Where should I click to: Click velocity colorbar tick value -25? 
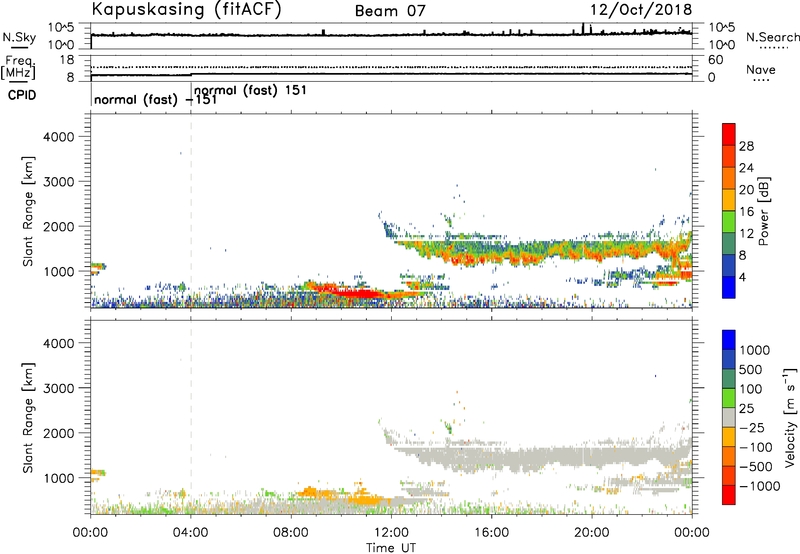pyautogui.click(x=752, y=428)
